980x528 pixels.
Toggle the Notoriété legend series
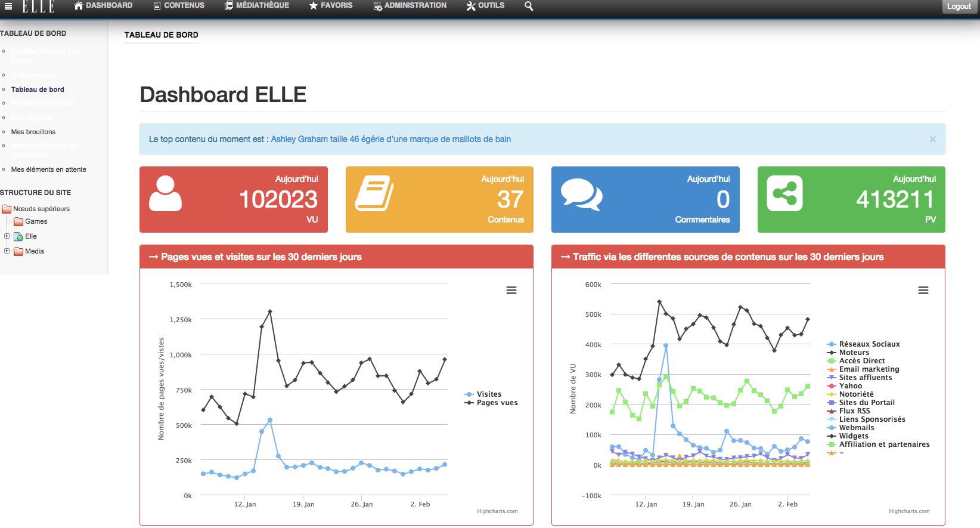coord(850,394)
